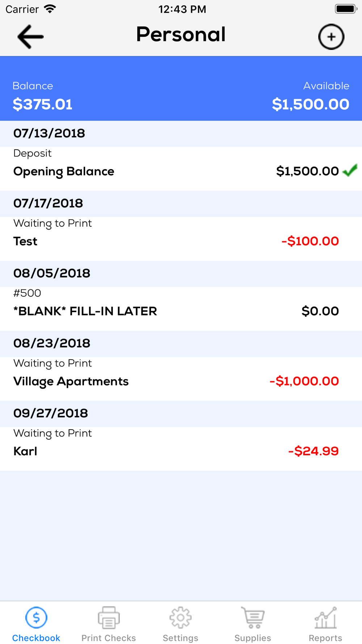Tap the back arrow icon
The height and width of the screenshot is (644, 362).
(x=30, y=37)
